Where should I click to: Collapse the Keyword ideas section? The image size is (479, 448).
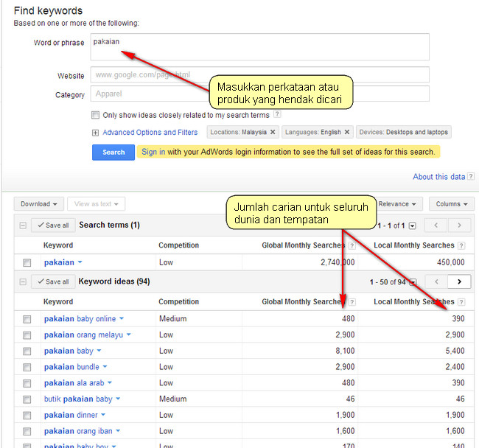coord(23,281)
